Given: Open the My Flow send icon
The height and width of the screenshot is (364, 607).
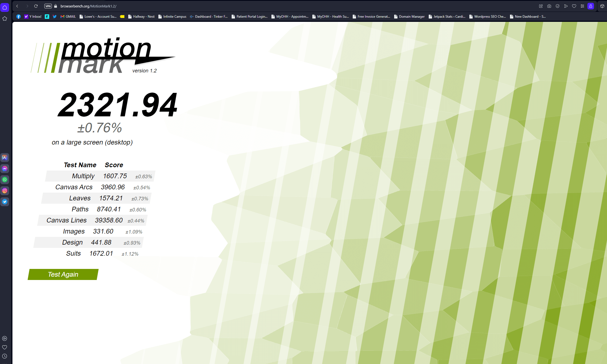Looking at the screenshot, I should pyautogui.click(x=566, y=6).
